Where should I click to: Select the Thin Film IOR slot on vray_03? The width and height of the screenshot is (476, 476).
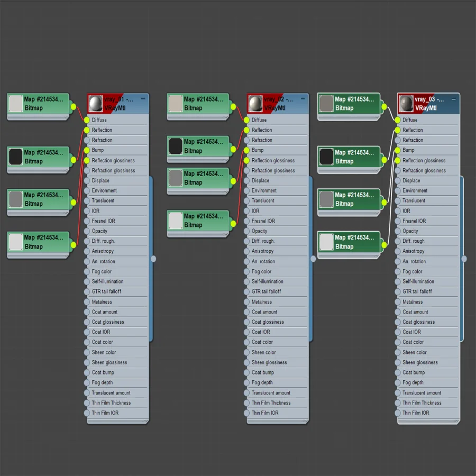[x=428, y=413]
